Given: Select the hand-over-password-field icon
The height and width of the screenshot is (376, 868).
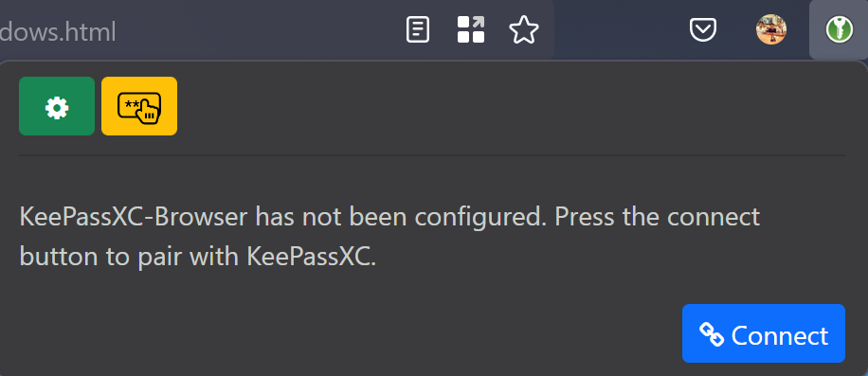Looking at the screenshot, I should click(139, 107).
